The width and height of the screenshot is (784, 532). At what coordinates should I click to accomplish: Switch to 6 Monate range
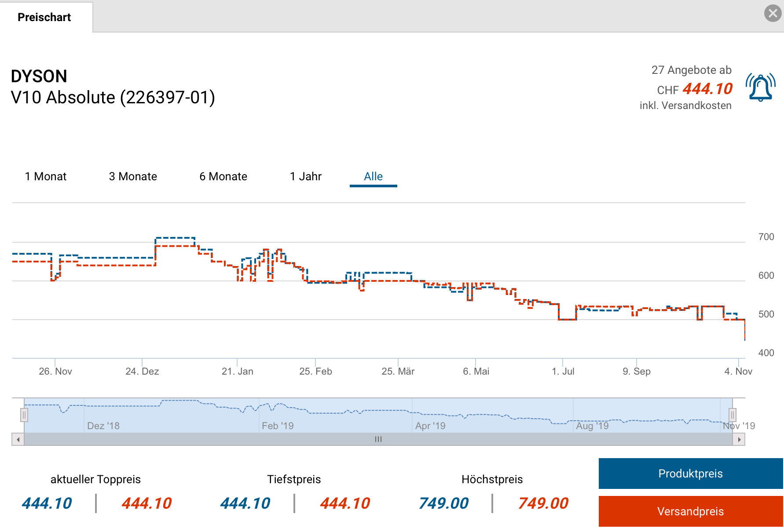223,176
